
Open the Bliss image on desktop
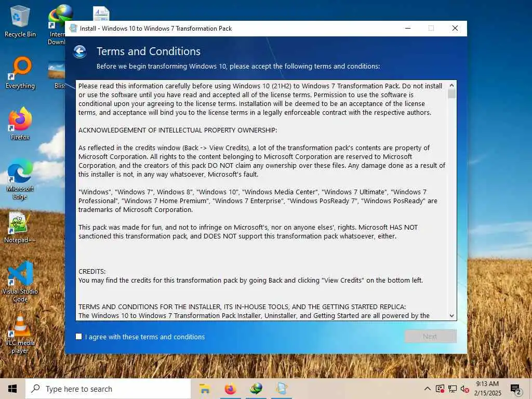point(57,75)
